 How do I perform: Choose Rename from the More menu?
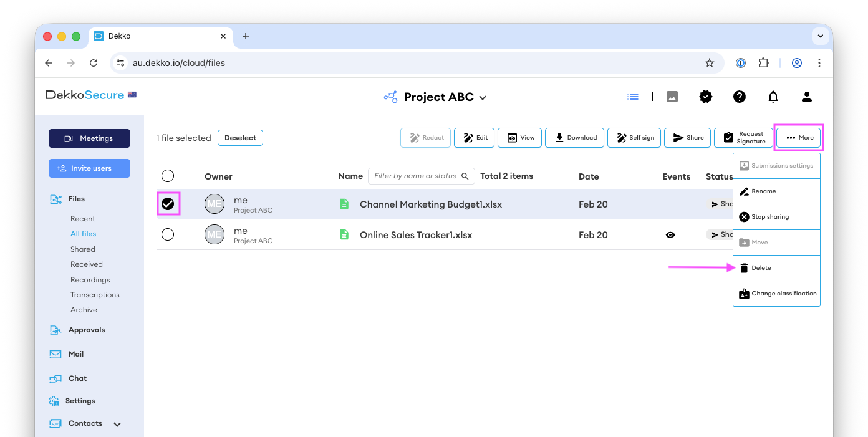[776, 191]
